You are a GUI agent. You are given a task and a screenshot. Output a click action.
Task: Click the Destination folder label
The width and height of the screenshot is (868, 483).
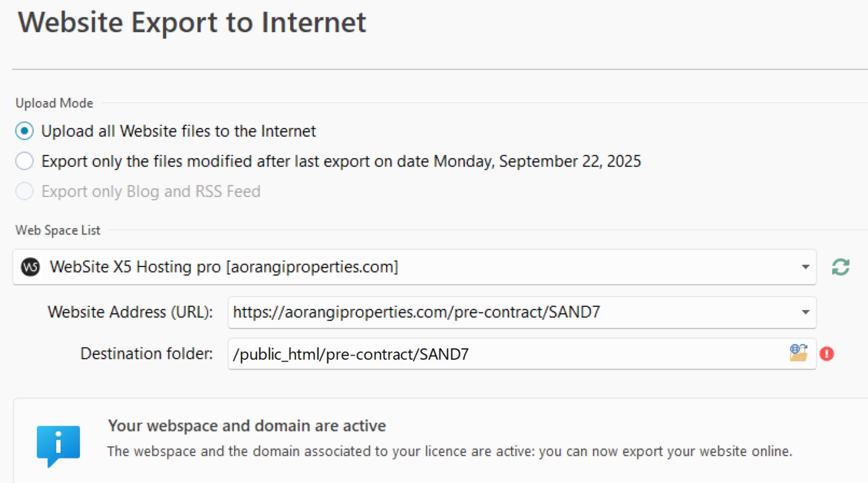tap(147, 353)
